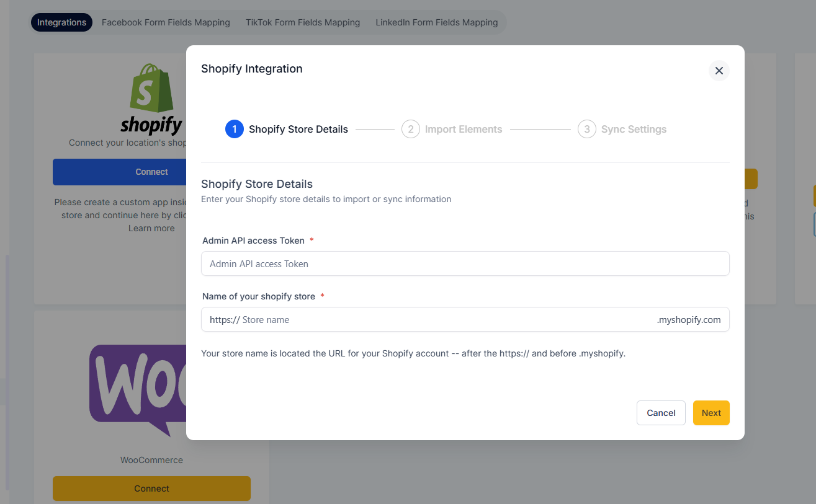Open the Integrations tab
816x504 pixels.
pyautogui.click(x=61, y=22)
